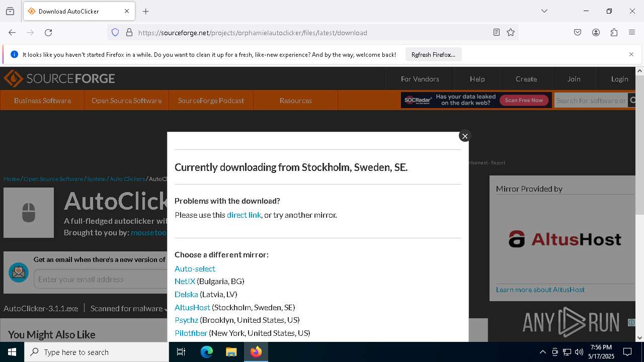Go forward to next page

[x=30, y=33]
